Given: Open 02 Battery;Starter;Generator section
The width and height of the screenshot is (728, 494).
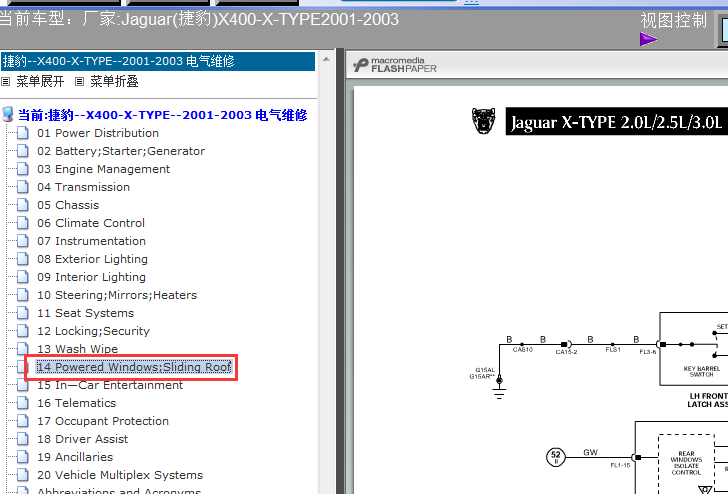Looking at the screenshot, I should tap(121, 151).
